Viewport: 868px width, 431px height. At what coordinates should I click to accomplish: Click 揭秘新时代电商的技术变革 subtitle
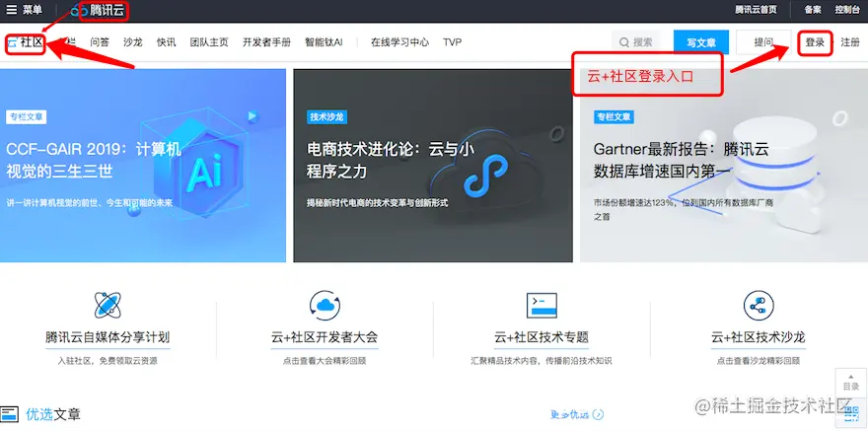[x=378, y=203]
